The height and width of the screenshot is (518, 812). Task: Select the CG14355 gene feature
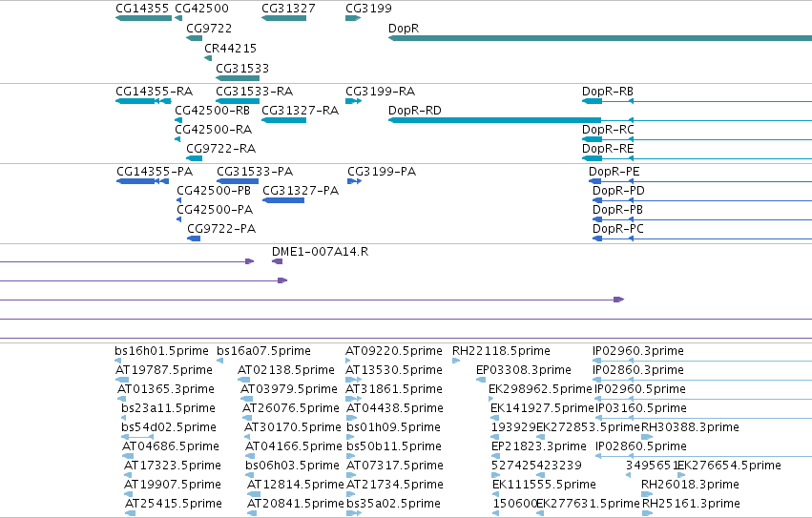point(143,18)
